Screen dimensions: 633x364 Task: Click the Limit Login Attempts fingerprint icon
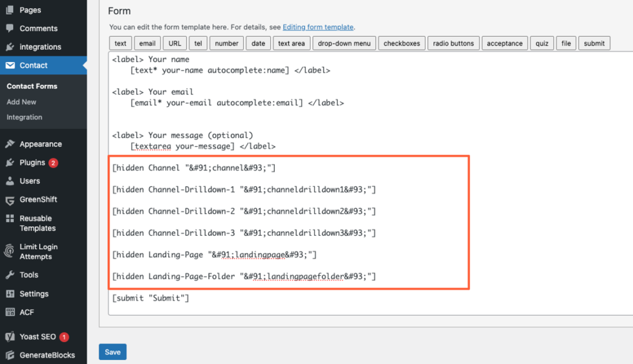point(9,251)
